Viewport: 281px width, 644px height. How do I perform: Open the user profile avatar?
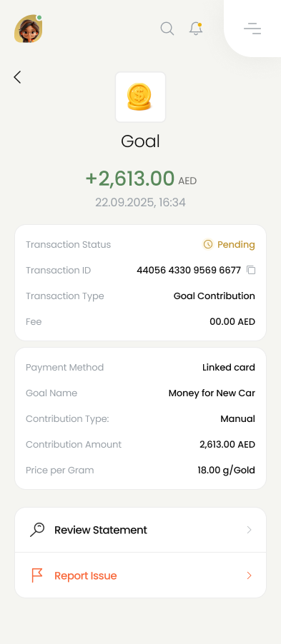(x=29, y=29)
